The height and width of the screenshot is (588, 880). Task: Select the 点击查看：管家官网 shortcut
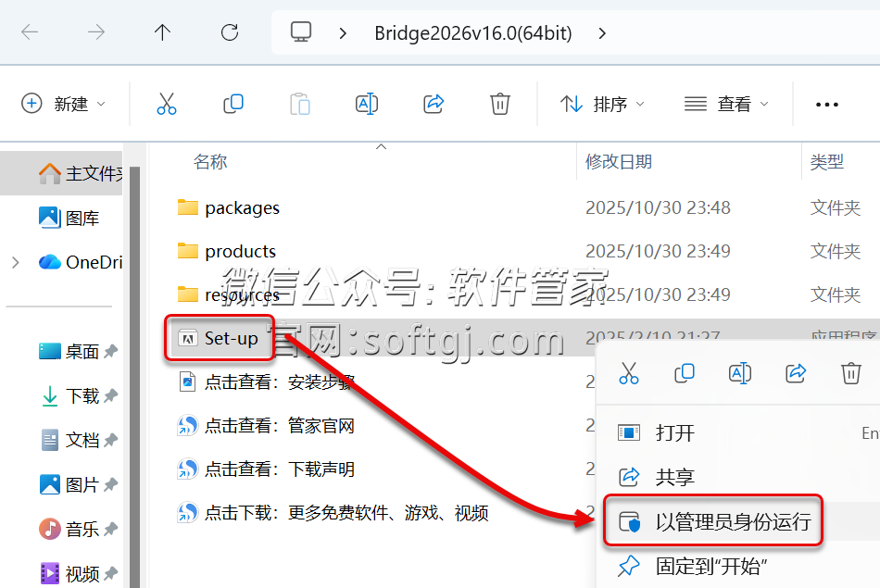[x=266, y=426]
